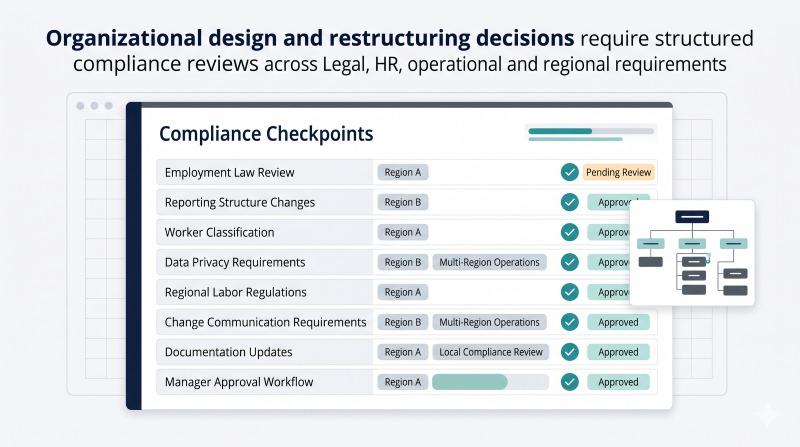Select the Reporting Structure Changes row label
Viewport: 800px width, 447px height.
point(239,202)
